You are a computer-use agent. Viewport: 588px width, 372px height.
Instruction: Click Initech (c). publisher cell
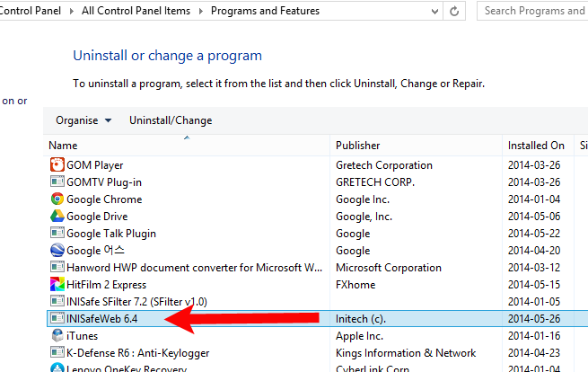(361, 319)
